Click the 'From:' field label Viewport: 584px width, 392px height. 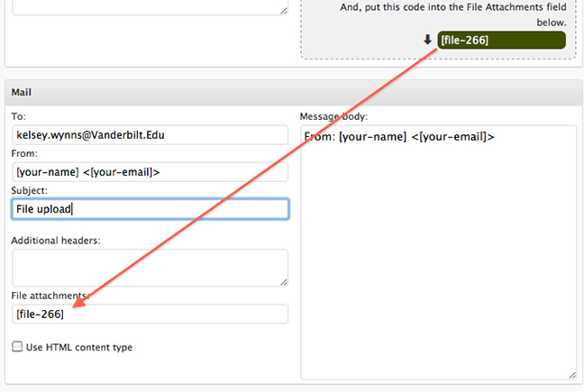[x=24, y=153]
